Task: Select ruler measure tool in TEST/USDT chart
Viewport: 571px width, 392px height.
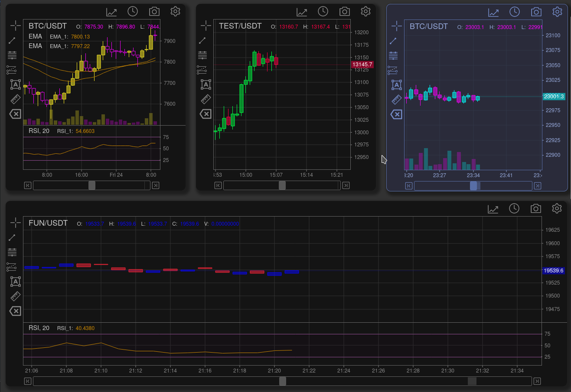Action: pos(206,100)
